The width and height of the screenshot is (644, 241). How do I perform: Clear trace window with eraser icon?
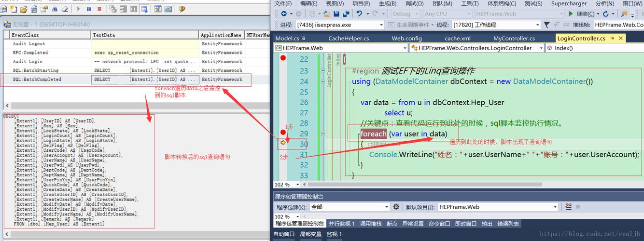click(x=65, y=9)
